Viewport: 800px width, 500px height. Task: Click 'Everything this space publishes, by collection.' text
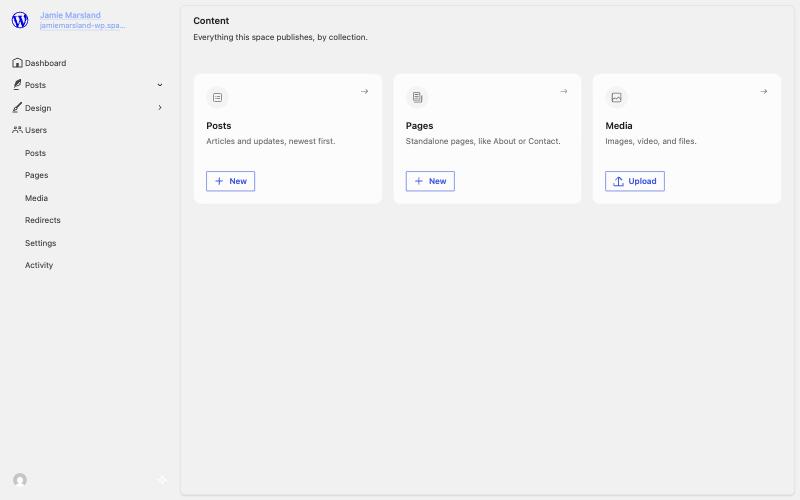280,37
